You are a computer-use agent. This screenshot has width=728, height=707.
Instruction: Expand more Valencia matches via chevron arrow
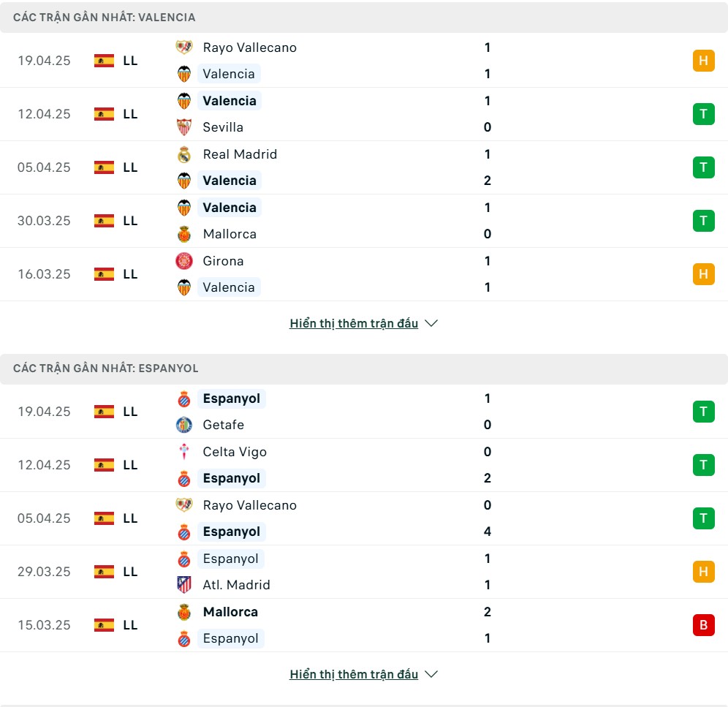click(x=431, y=323)
